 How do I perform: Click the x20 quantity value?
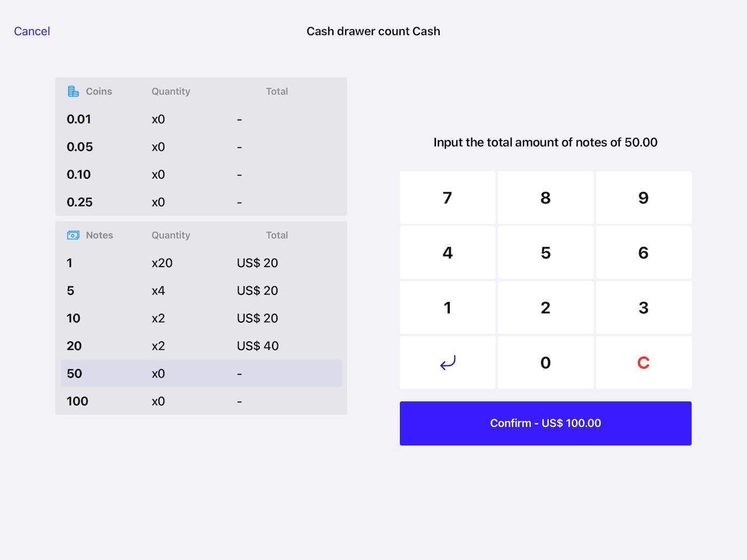(x=162, y=263)
